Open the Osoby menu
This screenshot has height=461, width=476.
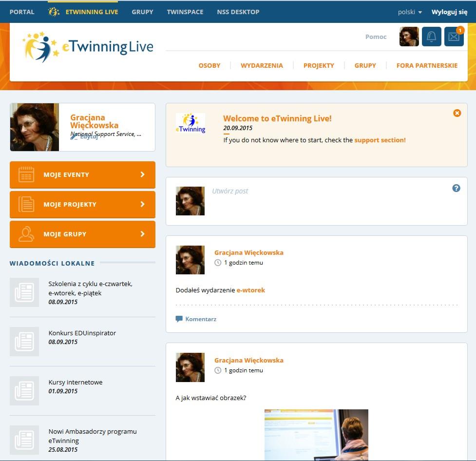[209, 66]
